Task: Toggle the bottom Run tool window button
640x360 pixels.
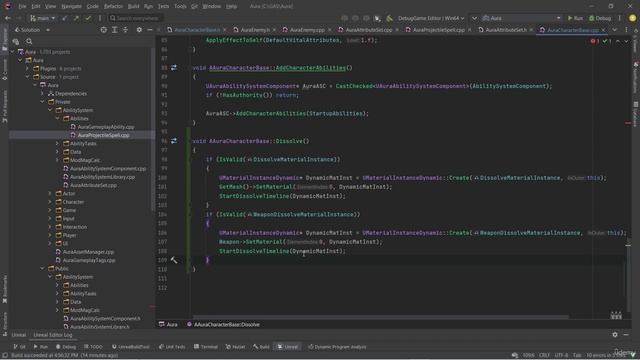Action: click(x=40, y=347)
